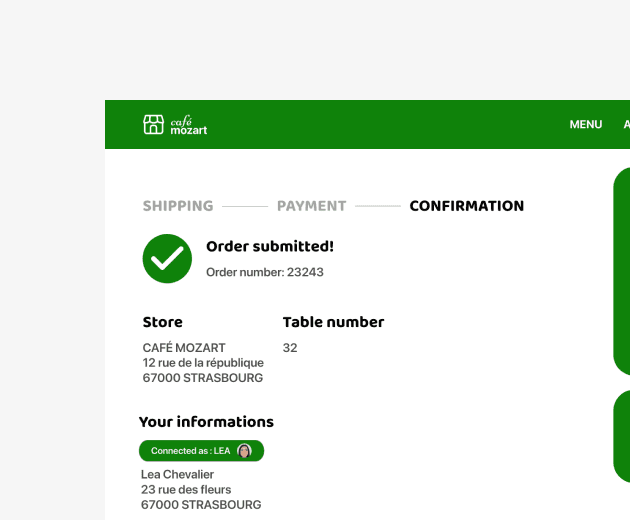Screen dimensions: 630x520
Task: Click the Lea Chevalier customer name
Action: click(177, 475)
